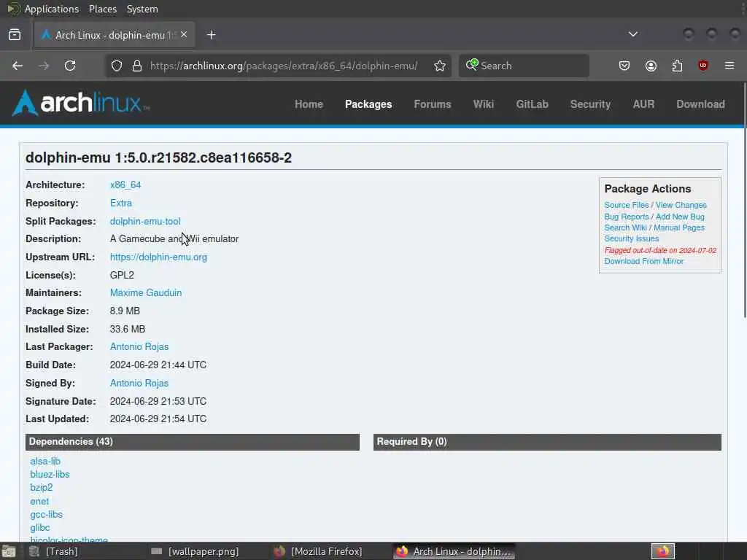The image size is (747, 560).
Task: Click the Firefox back arrow button
Action: coord(18,66)
